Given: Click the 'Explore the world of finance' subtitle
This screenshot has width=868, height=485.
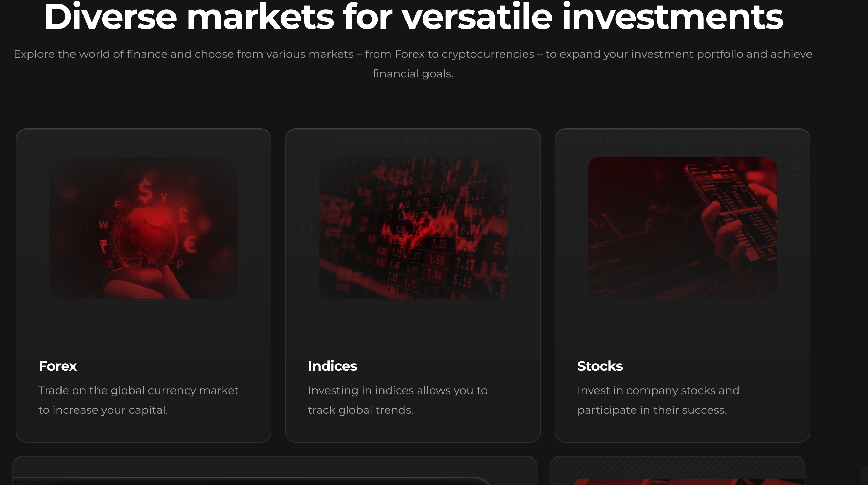Looking at the screenshot, I should pos(413,64).
